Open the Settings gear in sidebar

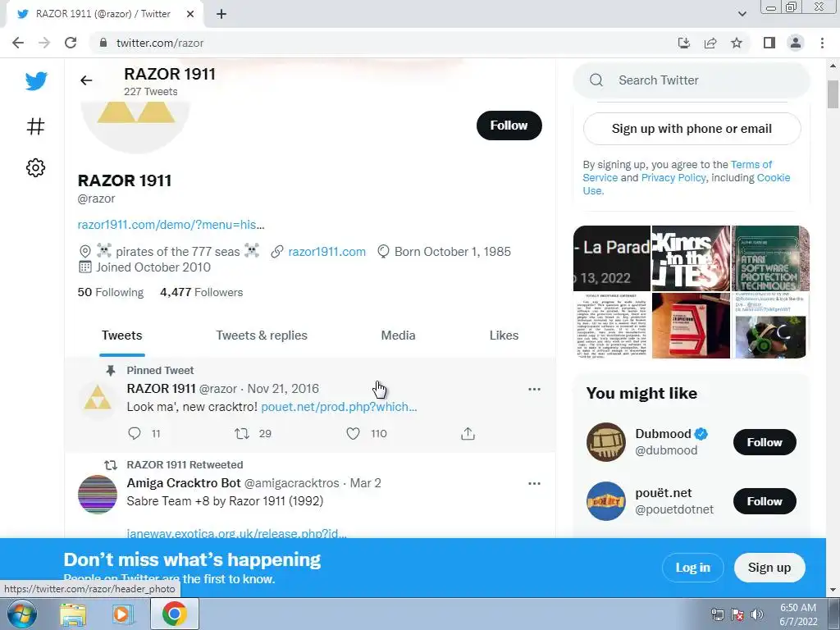coord(35,167)
